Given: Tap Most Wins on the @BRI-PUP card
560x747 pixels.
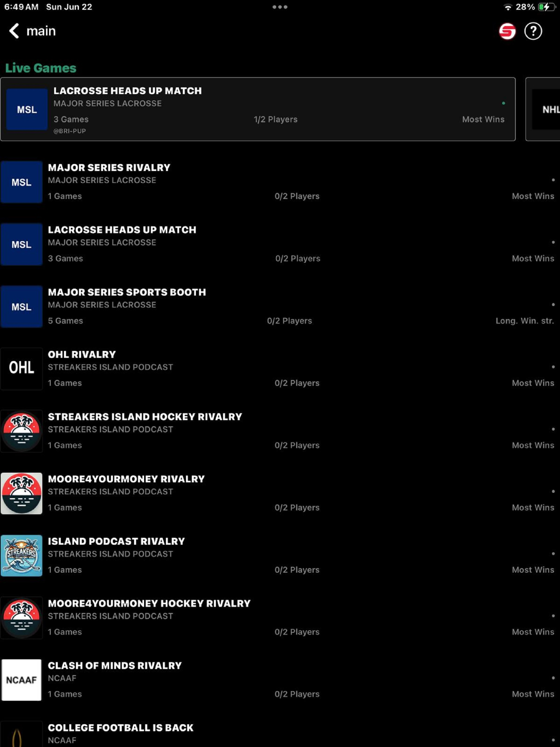Looking at the screenshot, I should (483, 119).
